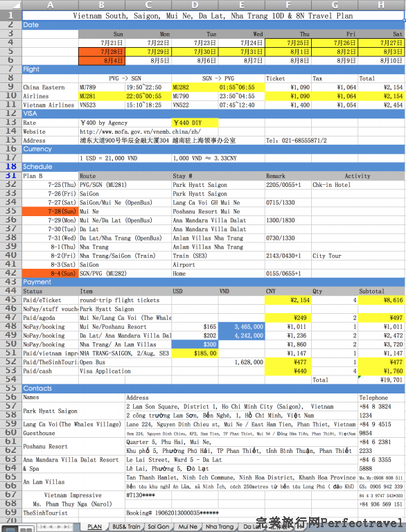Select flight number MU281 cell

pyautogui.click(x=102, y=96)
